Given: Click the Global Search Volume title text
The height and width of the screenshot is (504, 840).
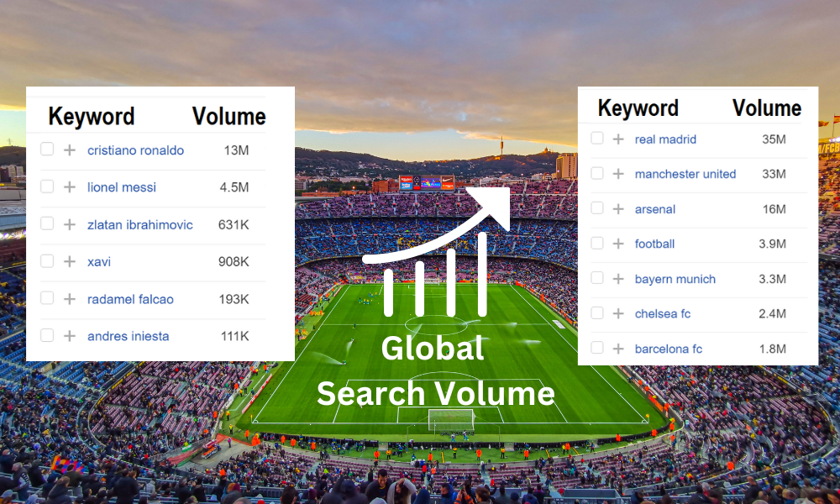Looking at the screenshot, I should tap(435, 371).
